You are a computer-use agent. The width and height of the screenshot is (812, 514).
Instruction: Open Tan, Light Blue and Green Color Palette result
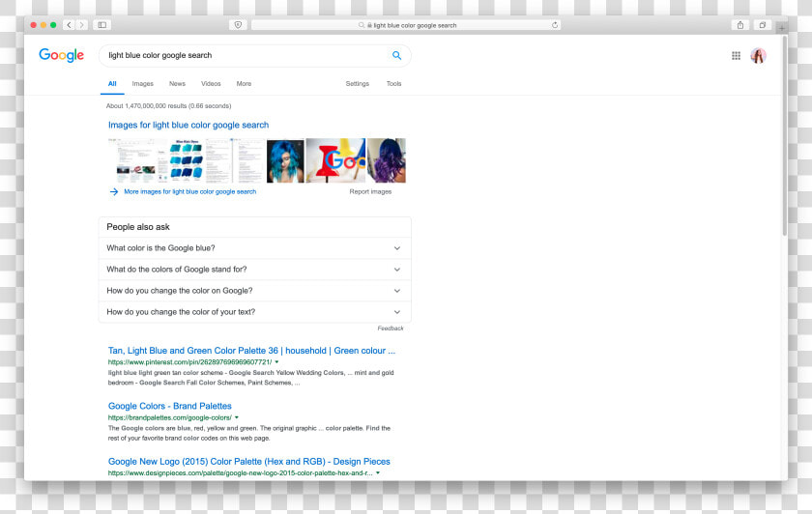pyautogui.click(x=251, y=351)
